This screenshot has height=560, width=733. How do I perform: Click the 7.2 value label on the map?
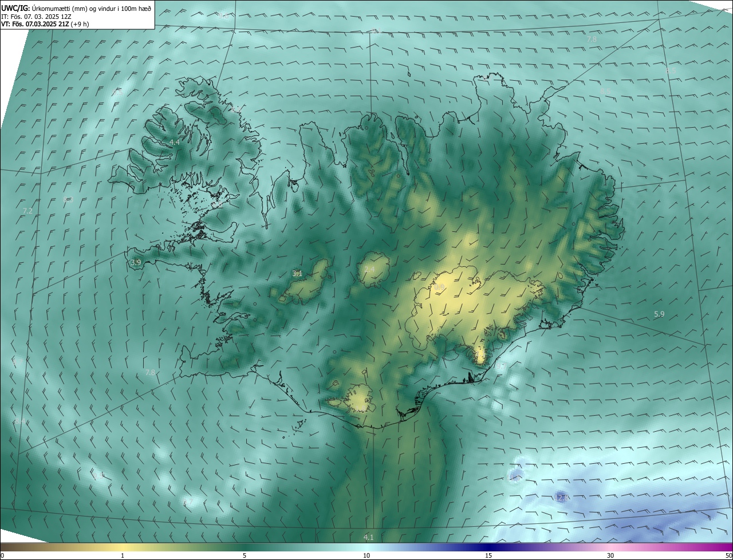[27, 211]
